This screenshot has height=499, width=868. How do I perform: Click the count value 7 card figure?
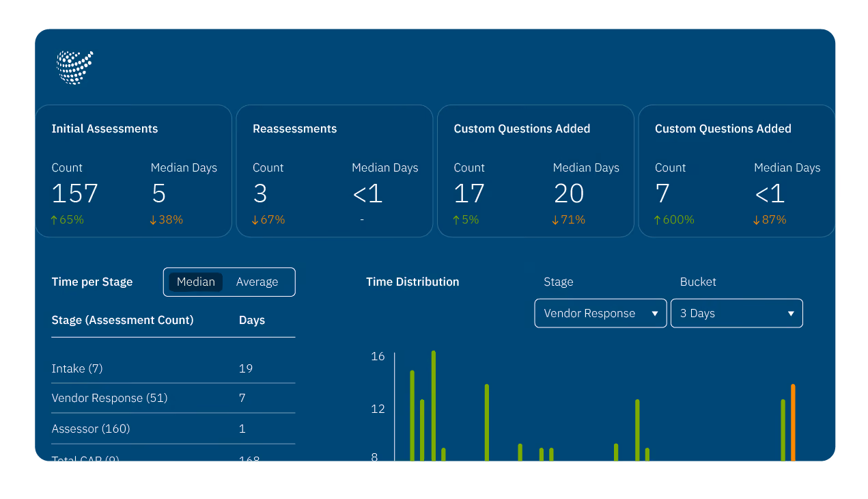[662, 193]
